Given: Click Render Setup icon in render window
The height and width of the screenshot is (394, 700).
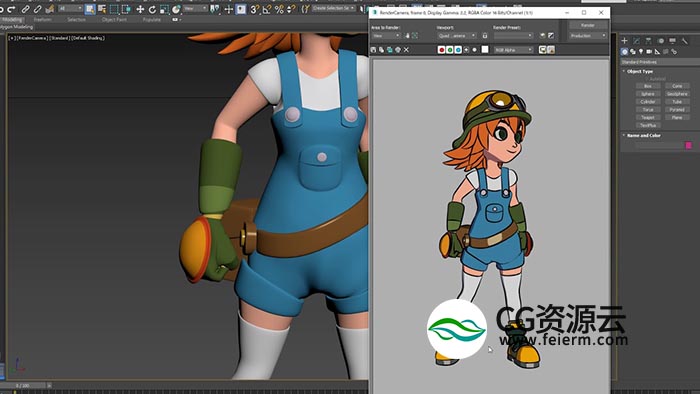Looking at the screenshot, I should click(542, 36).
